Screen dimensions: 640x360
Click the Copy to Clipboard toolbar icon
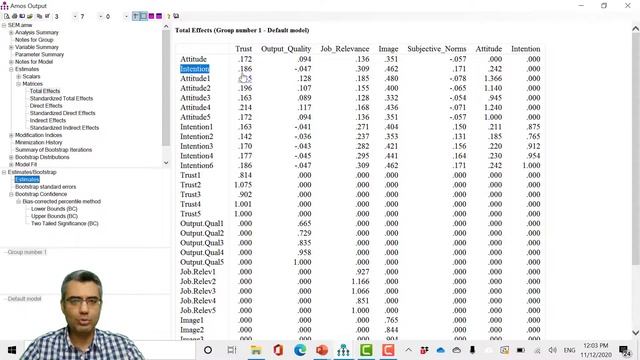(x=39, y=16)
